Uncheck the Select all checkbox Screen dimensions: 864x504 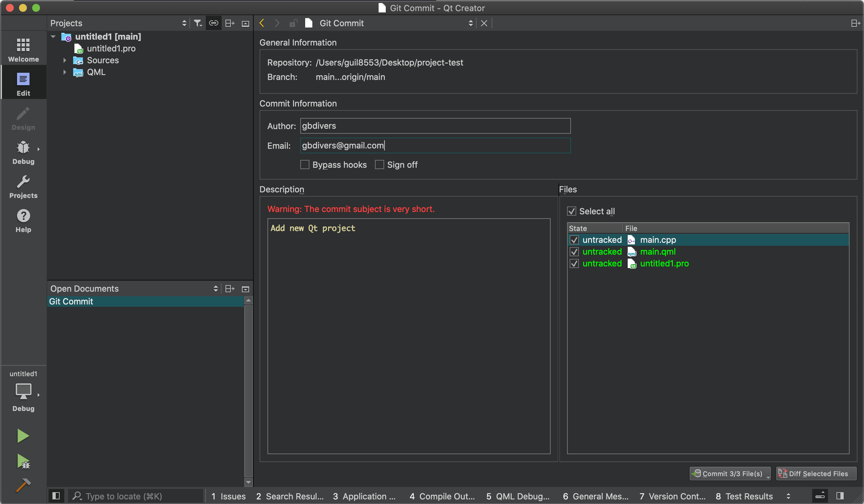(x=572, y=211)
